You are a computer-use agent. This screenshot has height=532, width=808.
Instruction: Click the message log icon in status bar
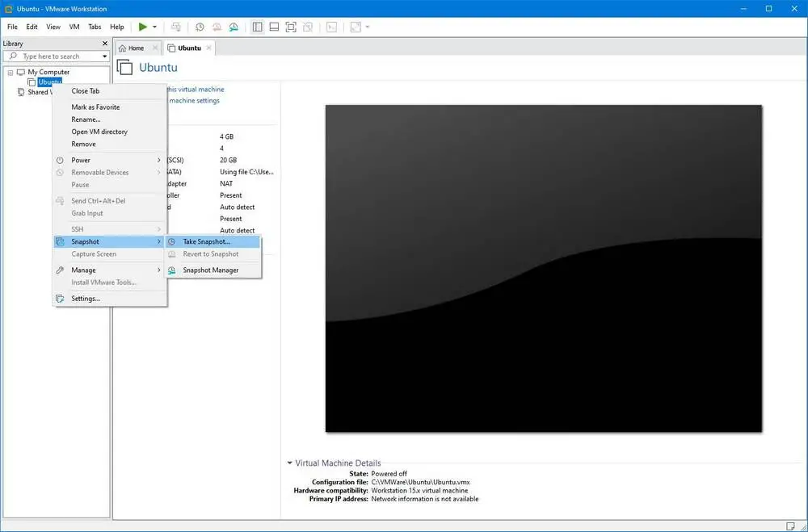click(x=790, y=526)
